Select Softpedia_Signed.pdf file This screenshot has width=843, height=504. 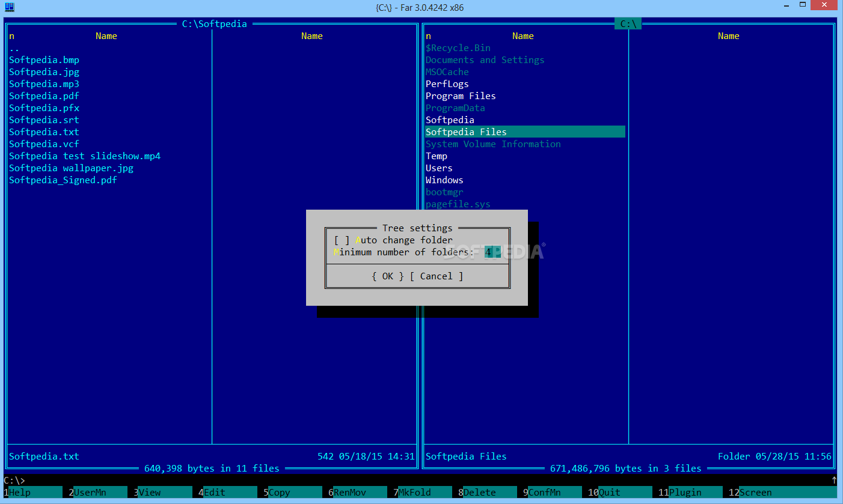pos(63,180)
